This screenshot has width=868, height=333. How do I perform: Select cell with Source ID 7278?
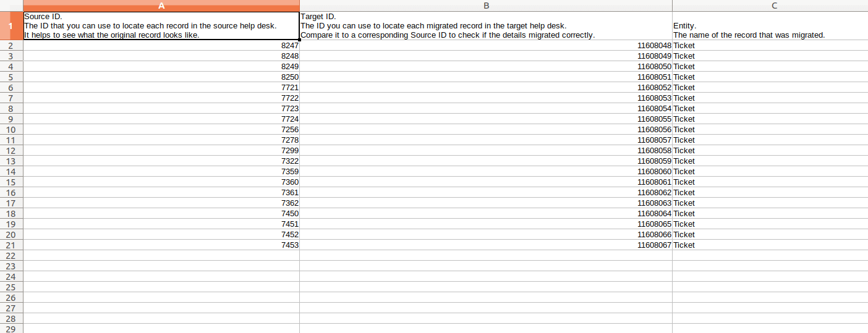(161, 140)
